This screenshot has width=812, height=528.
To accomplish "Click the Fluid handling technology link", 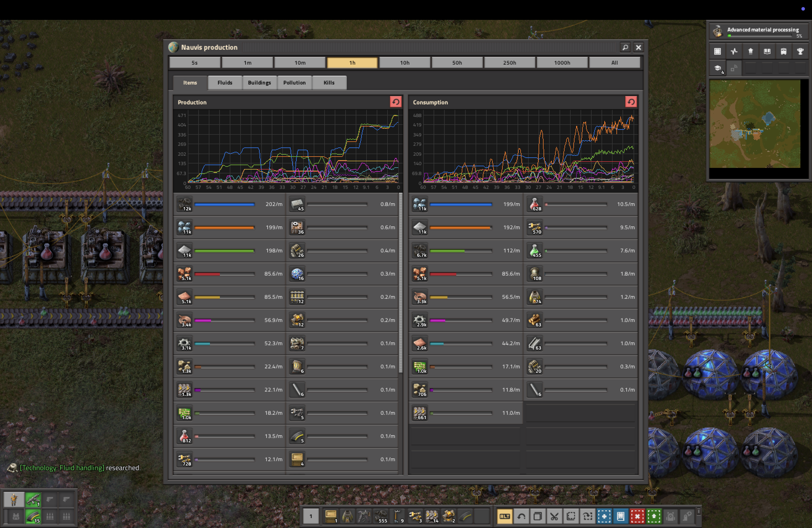I will click(62, 468).
